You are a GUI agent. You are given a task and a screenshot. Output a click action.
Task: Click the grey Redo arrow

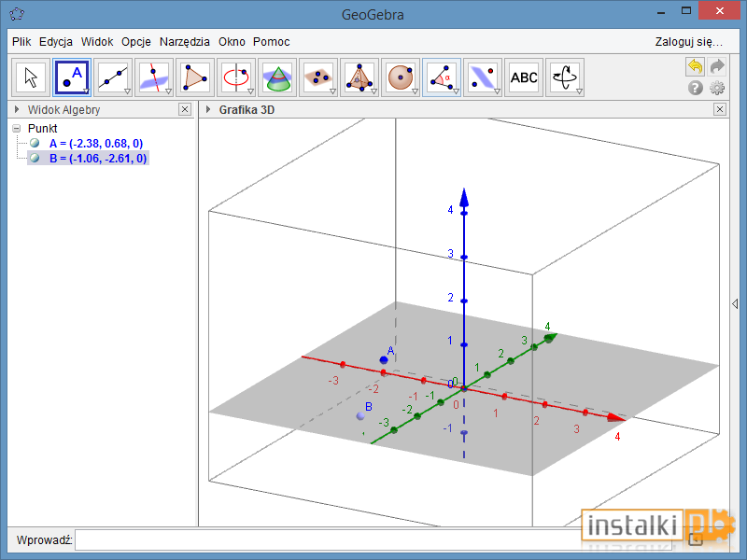pos(717,66)
